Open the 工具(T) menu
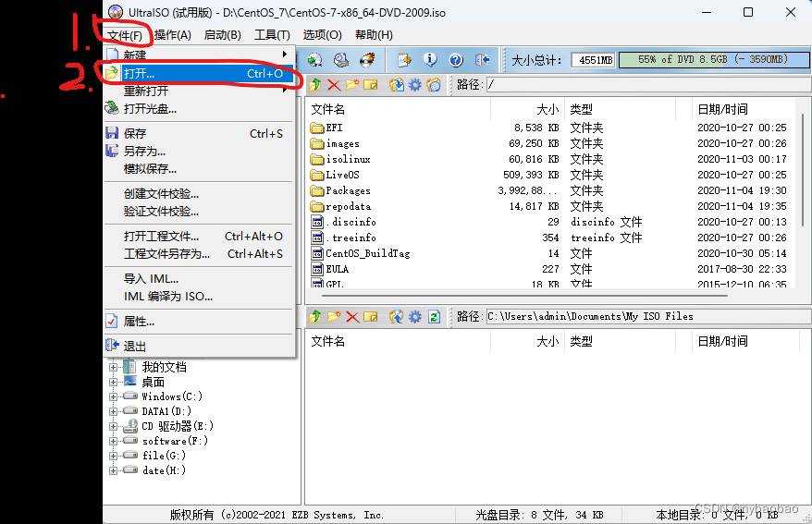812x524 pixels. pos(272,35)
